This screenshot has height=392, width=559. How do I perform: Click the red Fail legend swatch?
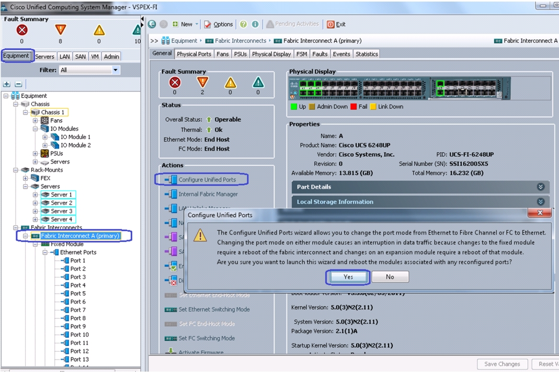coord(353,107)
